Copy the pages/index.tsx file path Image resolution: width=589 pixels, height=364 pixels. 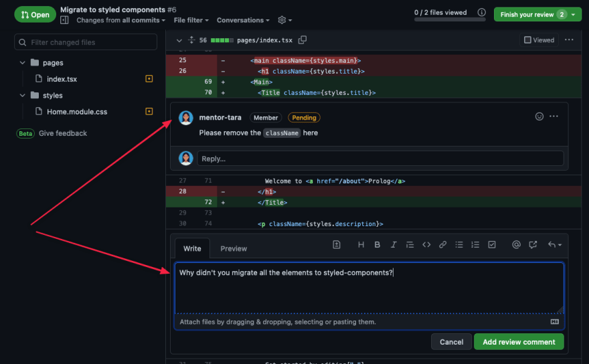pos(303,40)
